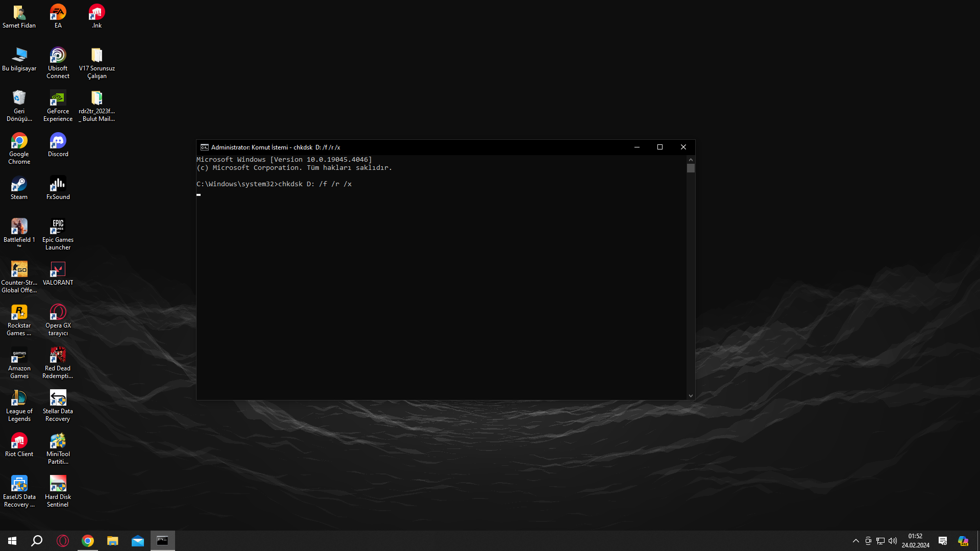This screenshot has width=980, height=551.
Task: Launch Google Chrome from desktop
Action: (19, 148)
